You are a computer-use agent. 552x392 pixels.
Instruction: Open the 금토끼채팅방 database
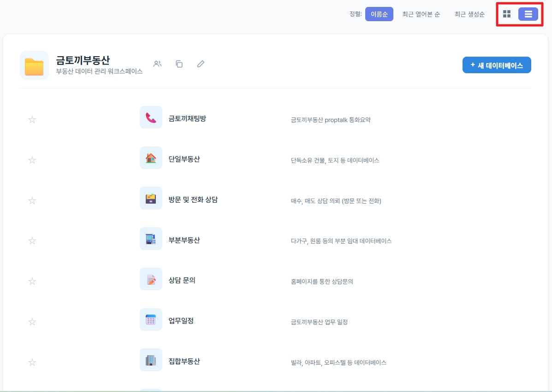pyautogui.click(x=187, y=118)
